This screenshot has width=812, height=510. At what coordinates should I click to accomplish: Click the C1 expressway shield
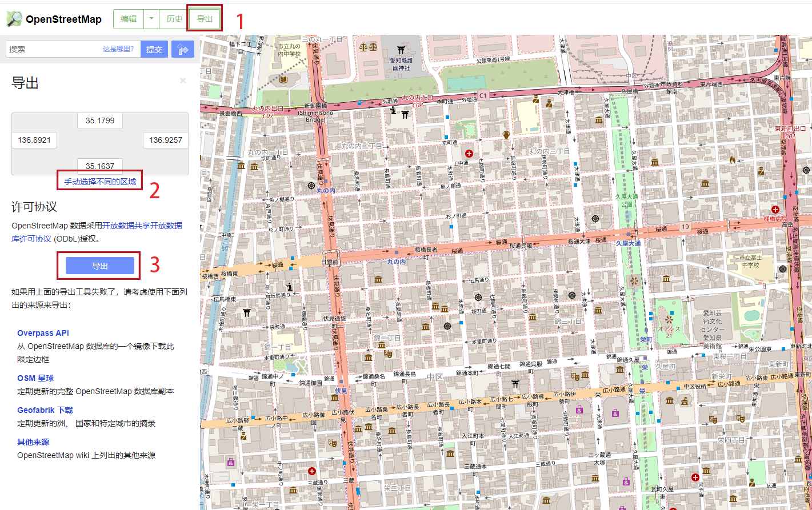pyautogui.click(x=483, y=95)
